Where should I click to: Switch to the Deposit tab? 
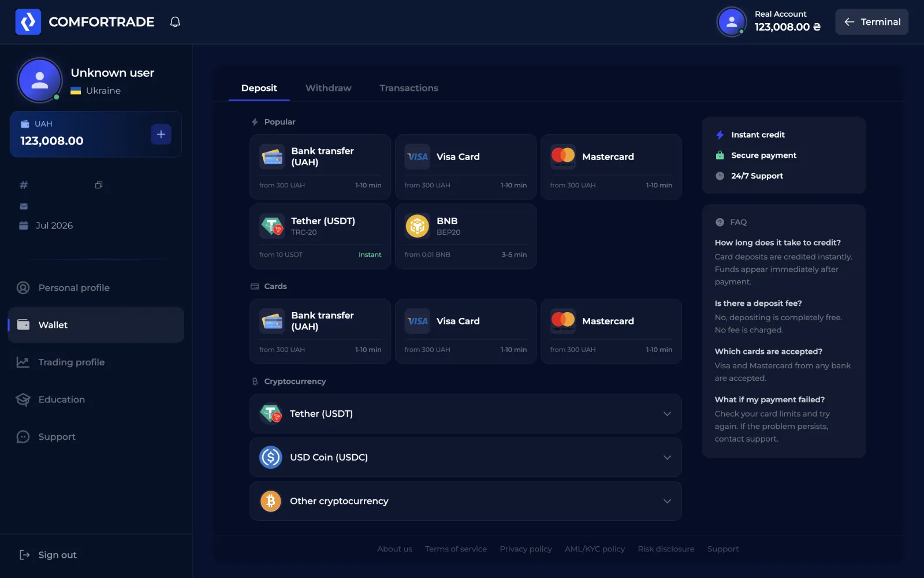pos(259,88)
